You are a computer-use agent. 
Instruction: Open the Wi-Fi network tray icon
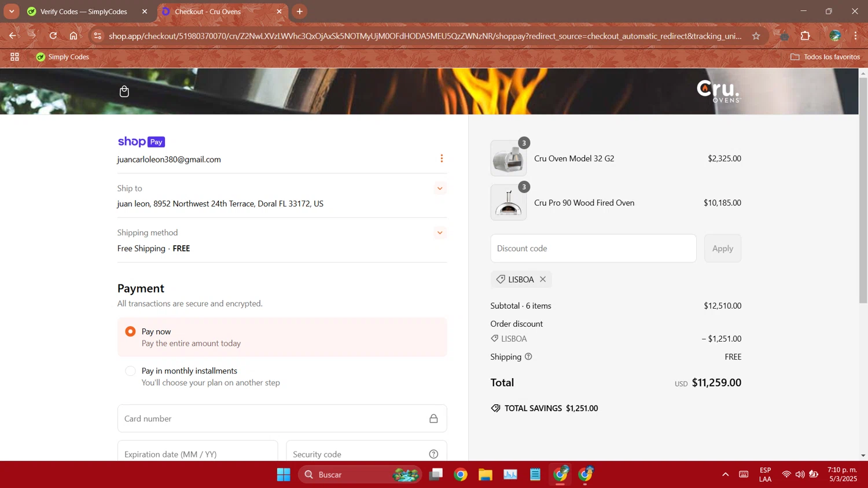coord(786,475)
